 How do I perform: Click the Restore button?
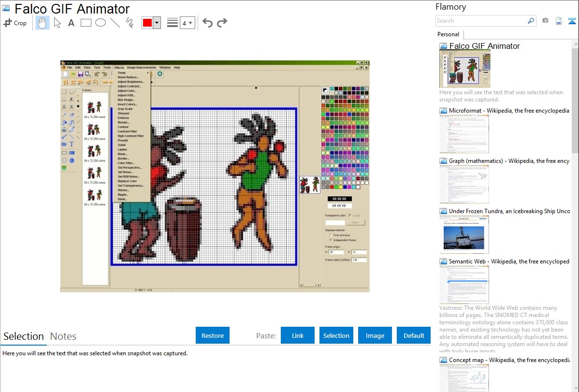(x=213, y=335)
